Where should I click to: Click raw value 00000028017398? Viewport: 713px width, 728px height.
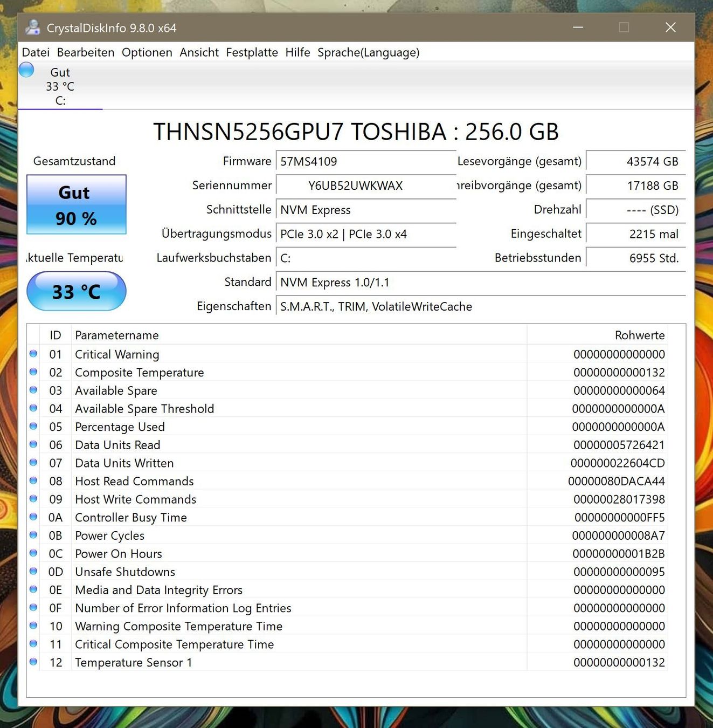[x=619, y=499]
